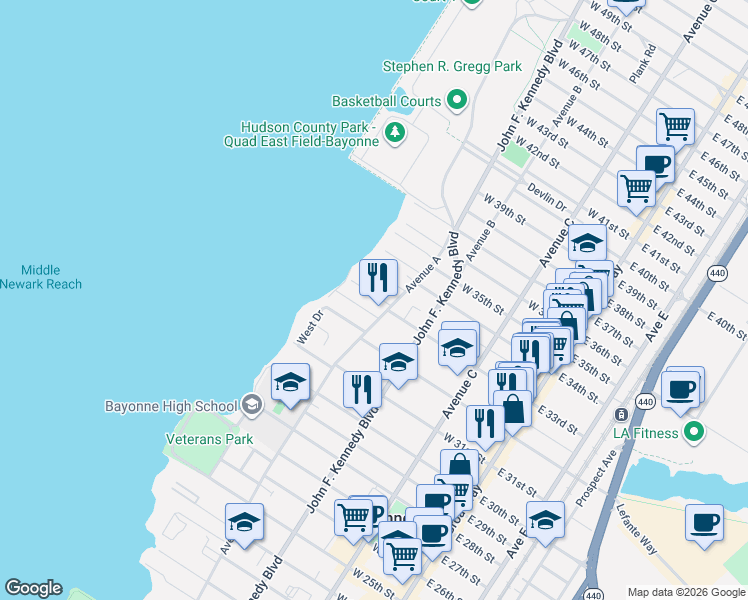Open the shopping bag marker near W 31st St
This screenshot has width=748, height=600.
pyautogui.click(x=459, y=463)
